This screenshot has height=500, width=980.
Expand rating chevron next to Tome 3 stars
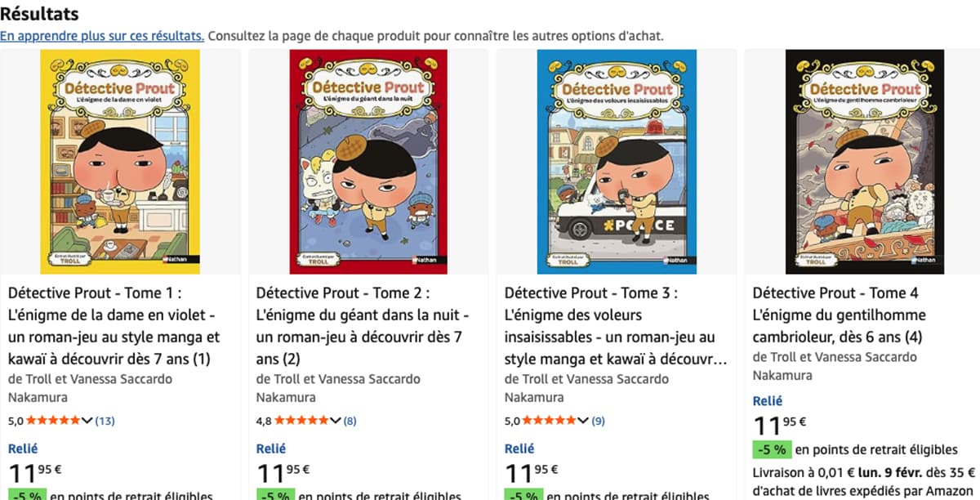(584, 421)
